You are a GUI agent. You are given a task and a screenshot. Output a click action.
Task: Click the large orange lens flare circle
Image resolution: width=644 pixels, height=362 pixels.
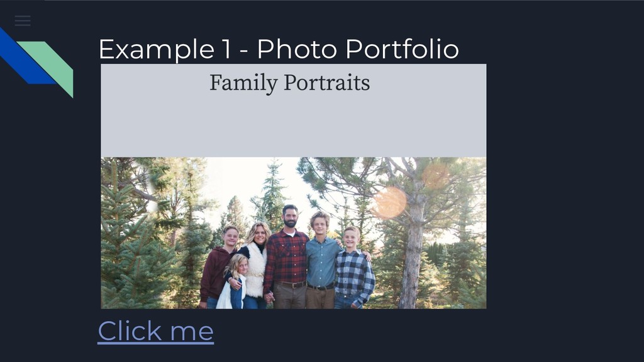tap(389, 203)
